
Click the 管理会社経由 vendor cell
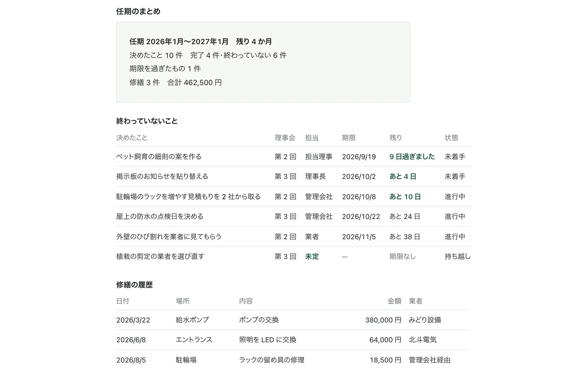pos(430,360)
